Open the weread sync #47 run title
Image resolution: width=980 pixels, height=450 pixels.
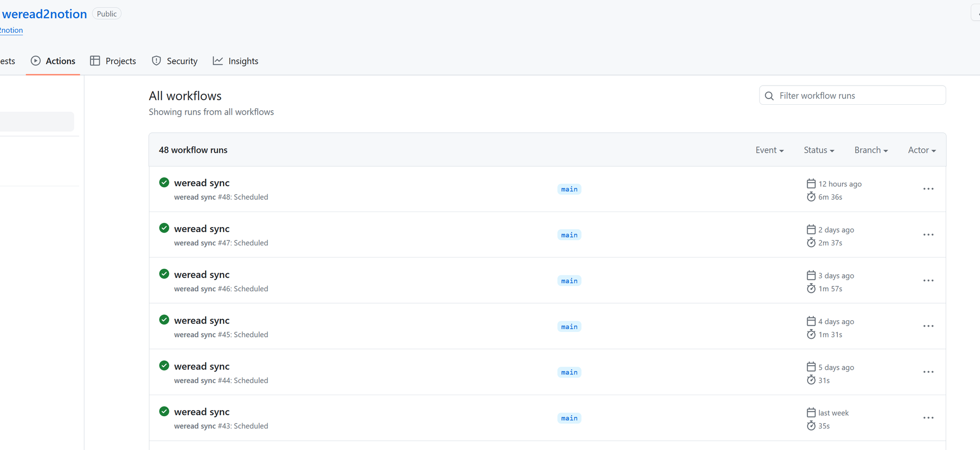pyautogui.click(x=202, y=229)
